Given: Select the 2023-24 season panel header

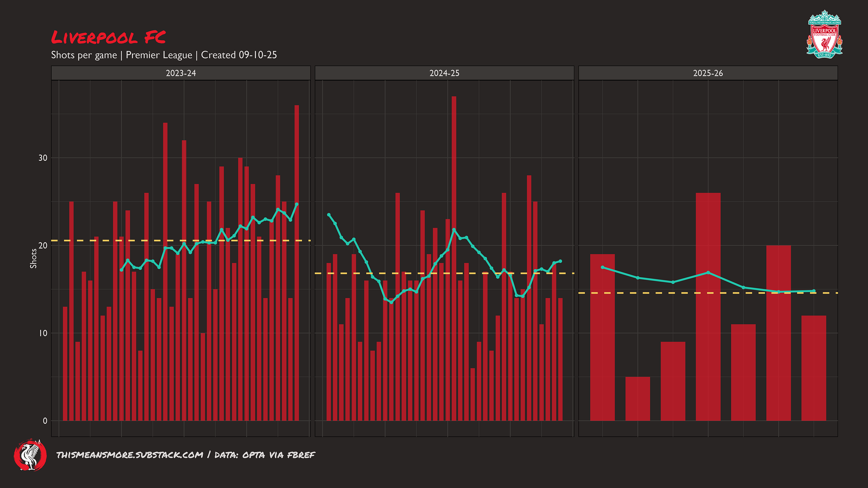Looking at the screenshot, I should (180, 73).
